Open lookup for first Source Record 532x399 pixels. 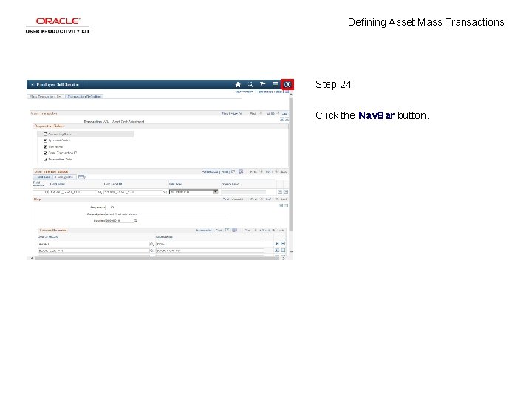click(151, 245)
